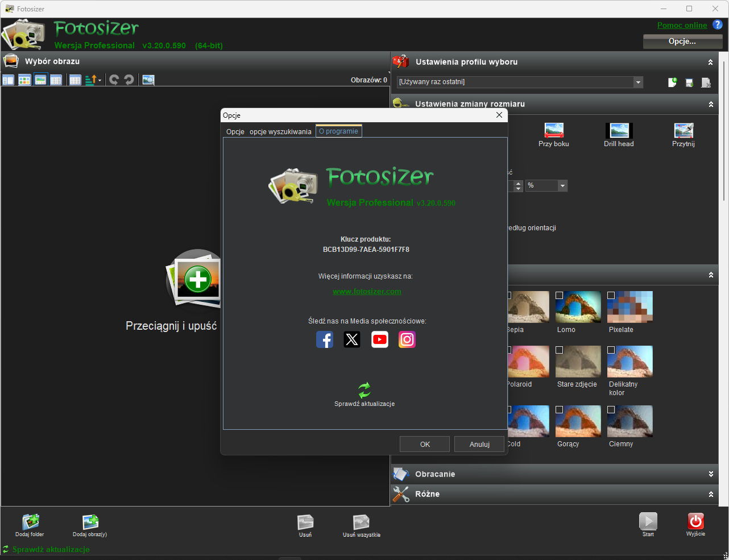729x560 pixels.
Task: Open the Instagram social icon
Action: point(407,339)
